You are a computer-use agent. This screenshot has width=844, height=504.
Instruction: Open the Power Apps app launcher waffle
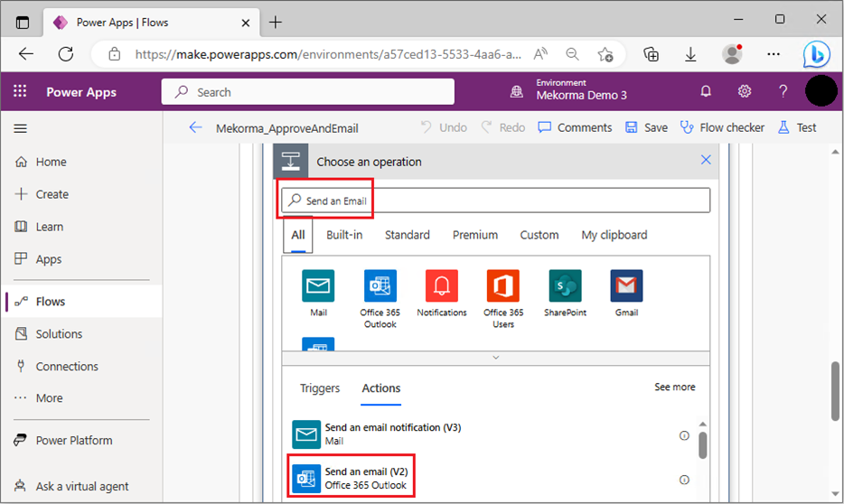(x=20, y=91)
